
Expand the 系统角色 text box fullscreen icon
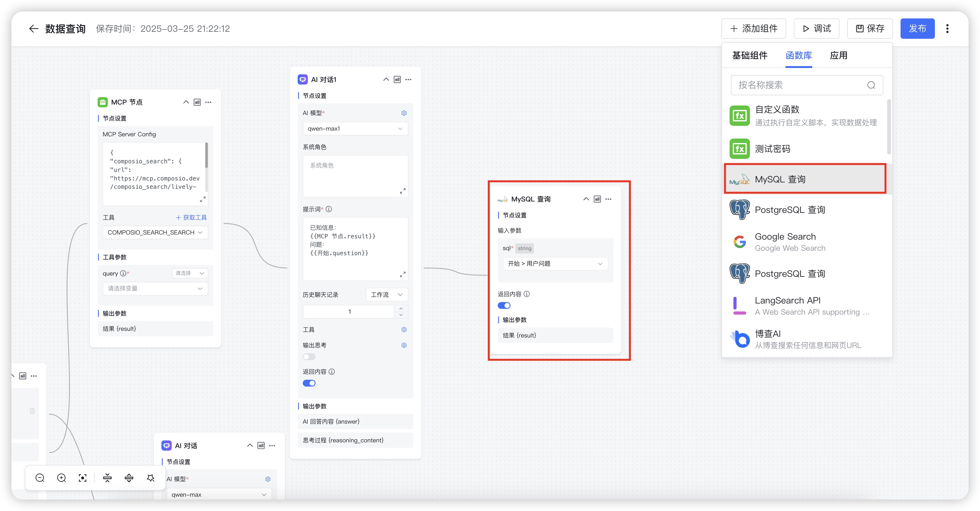click(403, 191)
